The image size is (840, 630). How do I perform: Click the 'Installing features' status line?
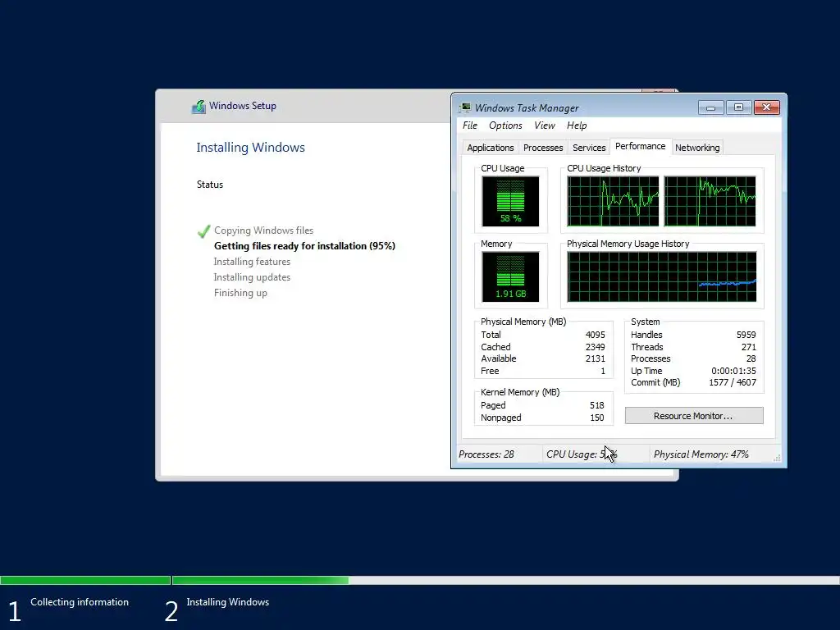252,262
